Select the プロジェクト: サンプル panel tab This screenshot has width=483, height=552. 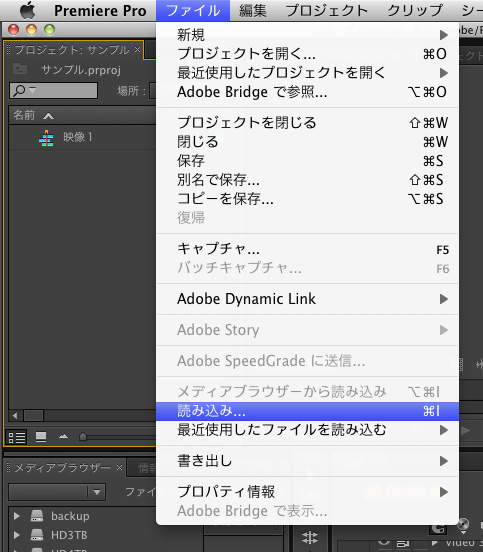pyautogui.click(x=72, y=50)
